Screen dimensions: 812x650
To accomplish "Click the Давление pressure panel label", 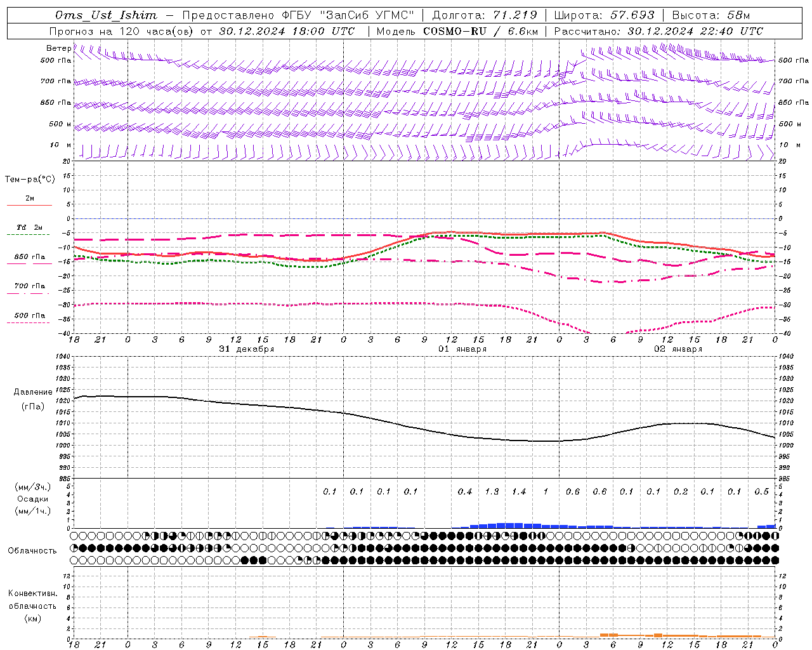I will click(x=33, y=392).
